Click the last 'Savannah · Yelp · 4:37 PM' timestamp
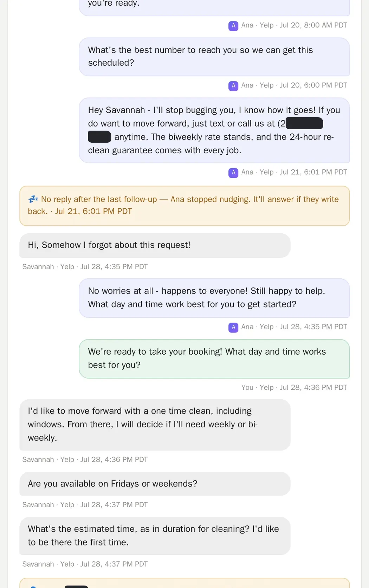The image size is (369, 588). coord(85,564)
